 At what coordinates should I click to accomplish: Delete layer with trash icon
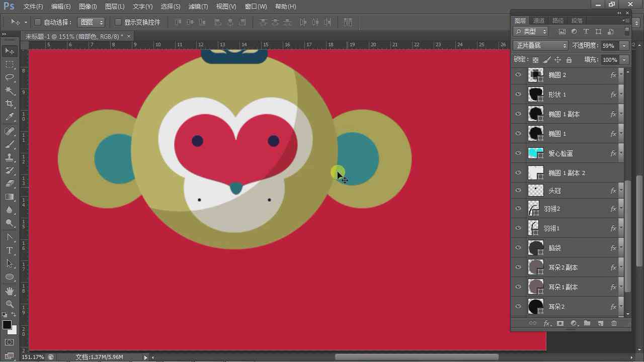614,323
